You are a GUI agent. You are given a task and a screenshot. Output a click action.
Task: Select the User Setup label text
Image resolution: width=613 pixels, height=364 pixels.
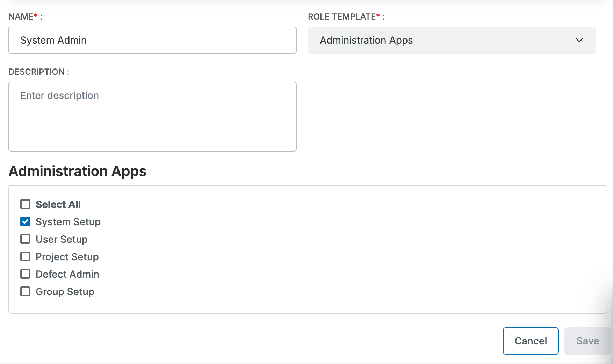coord(61,239)
